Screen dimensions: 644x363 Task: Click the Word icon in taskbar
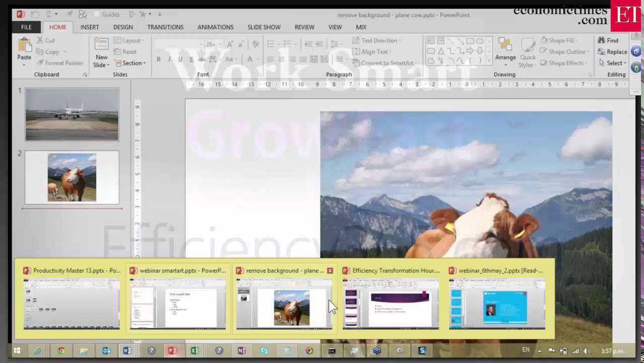pyautogui.click(x=127, y=351)
